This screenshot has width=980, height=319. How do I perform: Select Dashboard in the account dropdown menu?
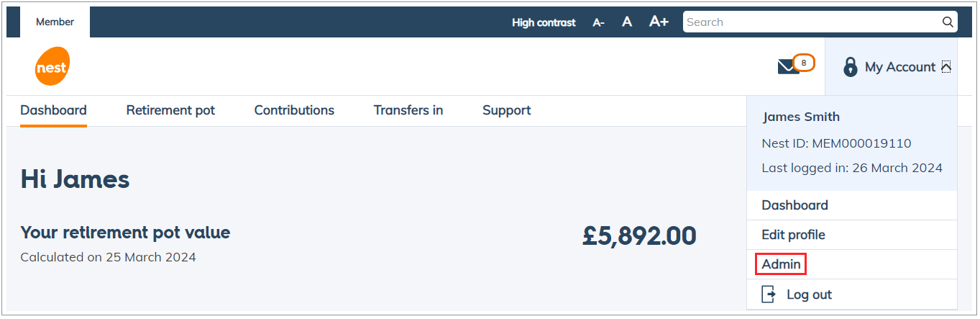coord(794,205)
